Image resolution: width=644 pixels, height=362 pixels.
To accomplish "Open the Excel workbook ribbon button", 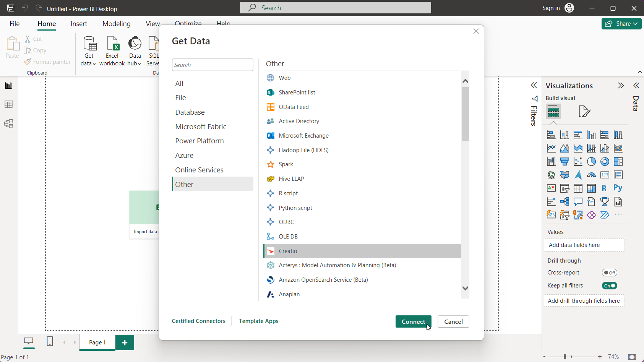I will [112, 51].
